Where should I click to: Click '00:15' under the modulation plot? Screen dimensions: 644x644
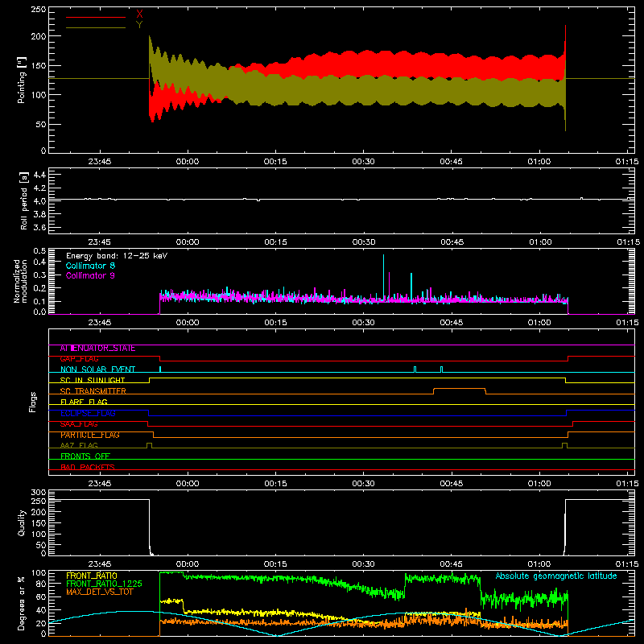click(275, 323)
